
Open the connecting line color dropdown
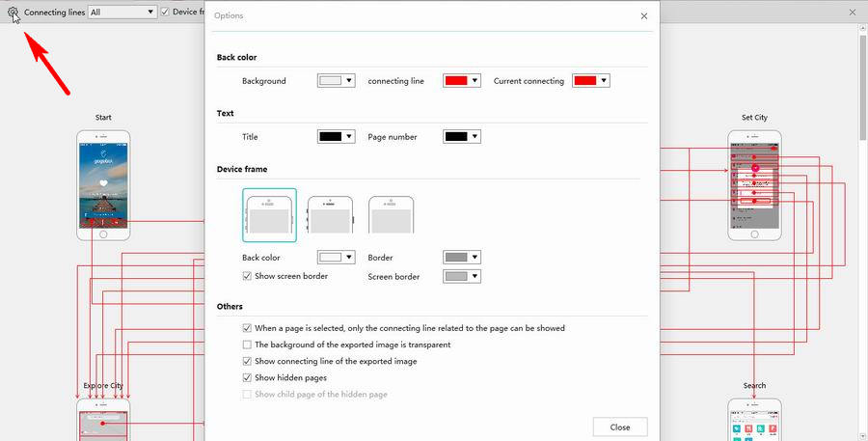[x=462, y=81]
